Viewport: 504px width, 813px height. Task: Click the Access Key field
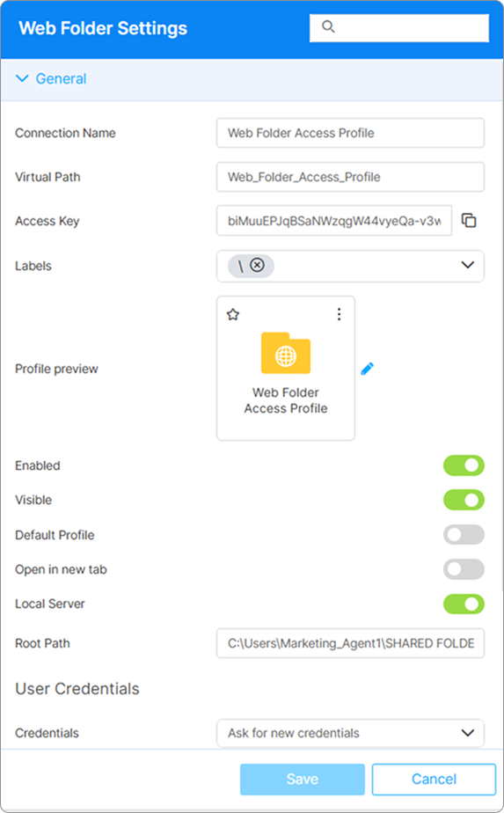334,221
